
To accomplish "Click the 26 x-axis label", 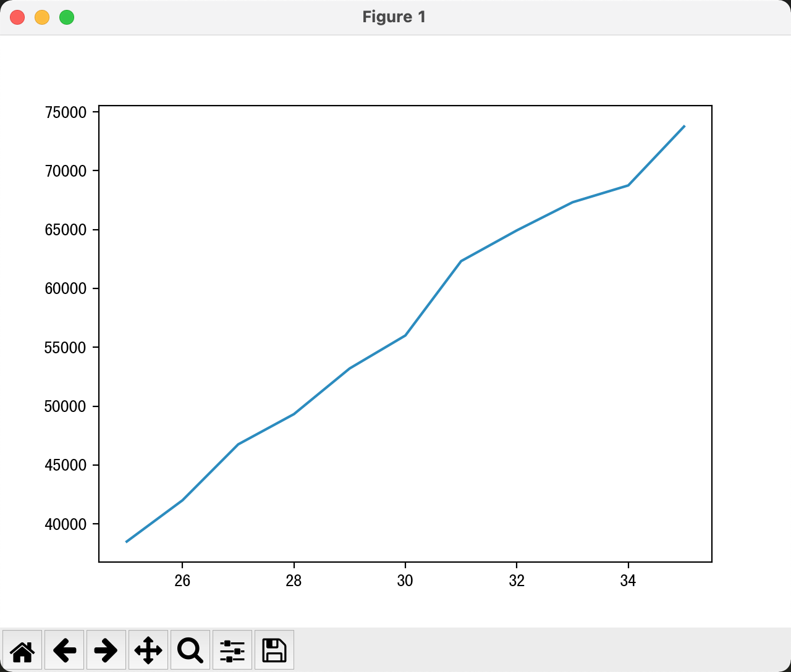I will coord(182,581).
